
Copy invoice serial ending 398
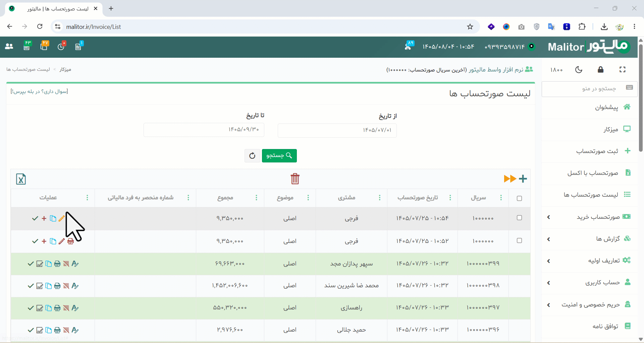(49, 286)
